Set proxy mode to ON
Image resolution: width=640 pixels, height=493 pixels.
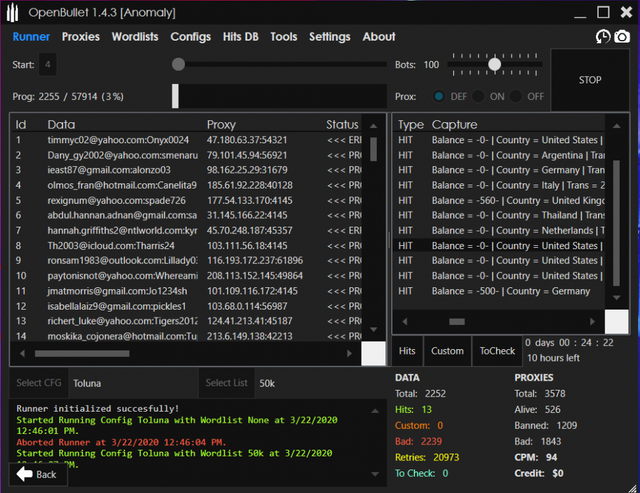478,96
